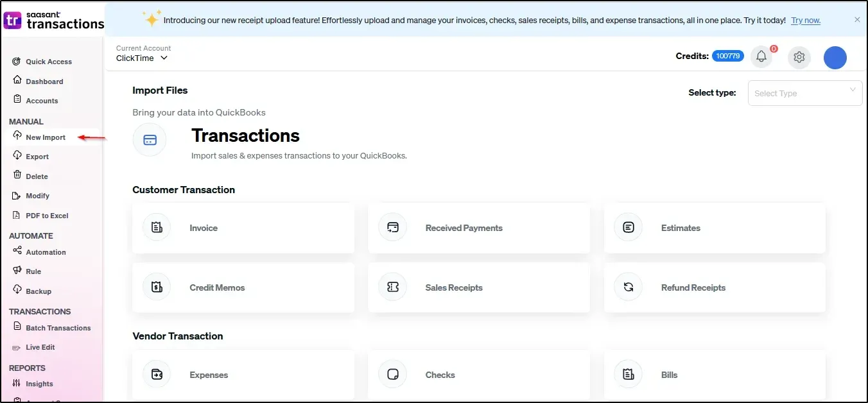The height and width of the screenshot is (403, 868).
Task: Dismiss the receipt upload announcement banner
Action: tap(856, 20)
